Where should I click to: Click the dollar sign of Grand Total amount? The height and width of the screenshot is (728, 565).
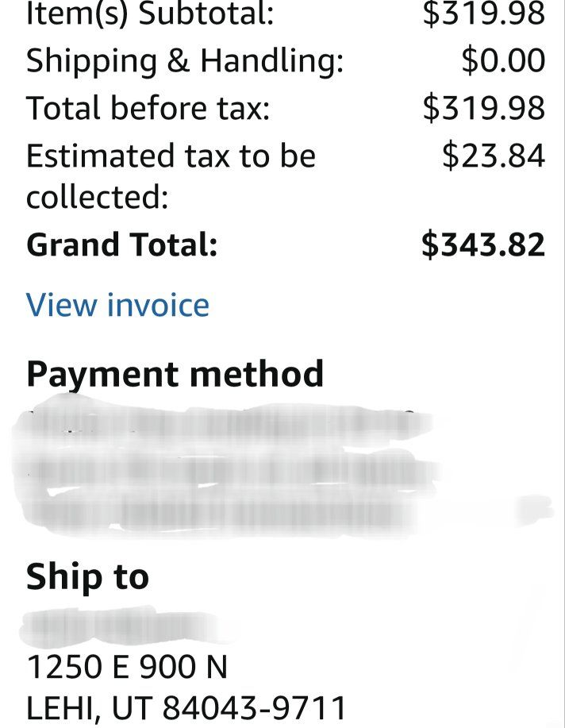coord(430,245)
